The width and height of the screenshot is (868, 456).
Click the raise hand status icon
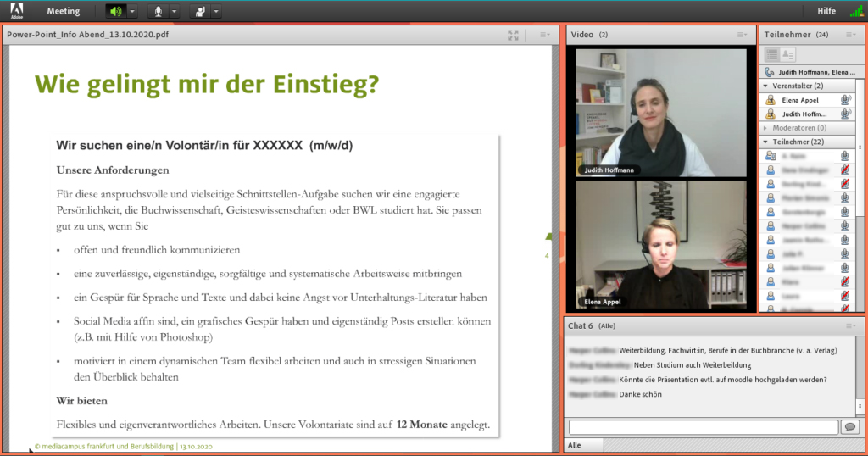pyautogui.click(x=199, y=11)
